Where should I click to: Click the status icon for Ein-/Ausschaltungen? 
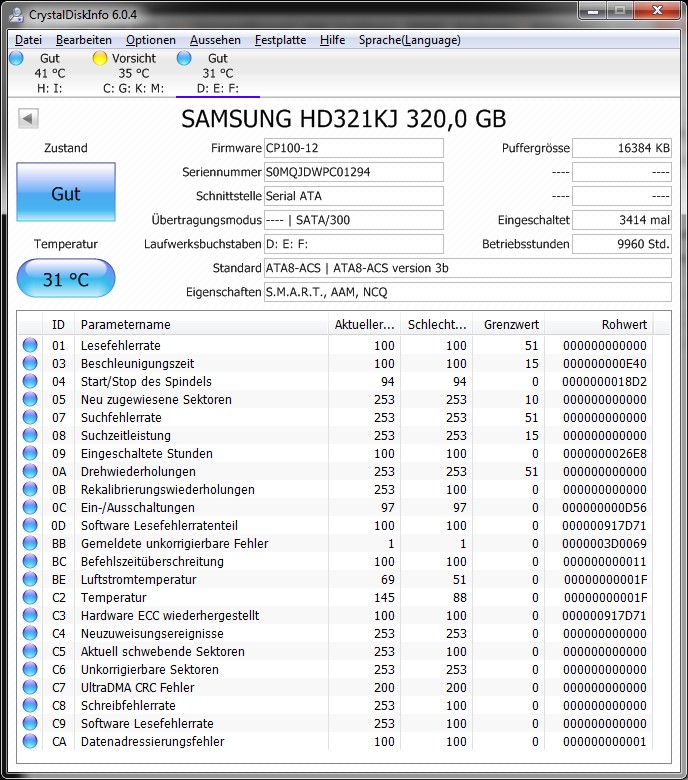30,507
